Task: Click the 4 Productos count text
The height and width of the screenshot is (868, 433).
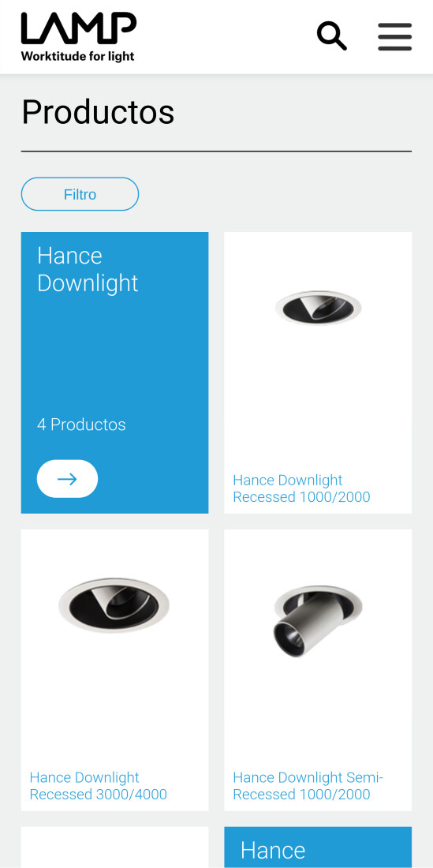Action: (81, 425)
